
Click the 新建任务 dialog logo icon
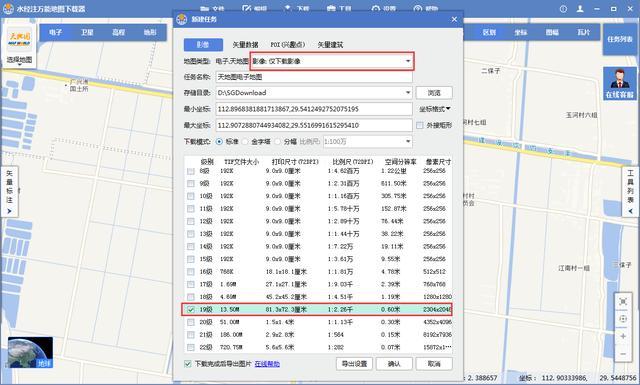(x=182, y=19)
